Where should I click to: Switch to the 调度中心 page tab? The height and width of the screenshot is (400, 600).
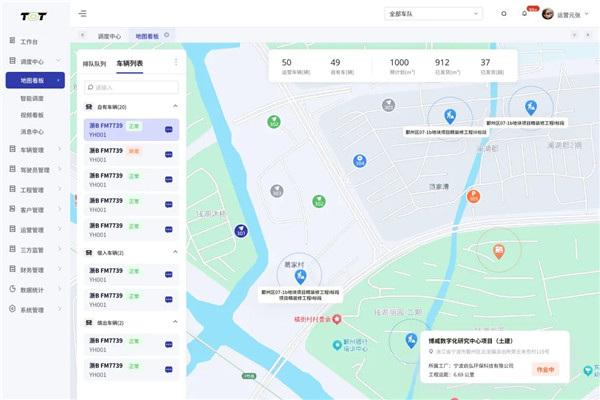(x=109, y=36)
